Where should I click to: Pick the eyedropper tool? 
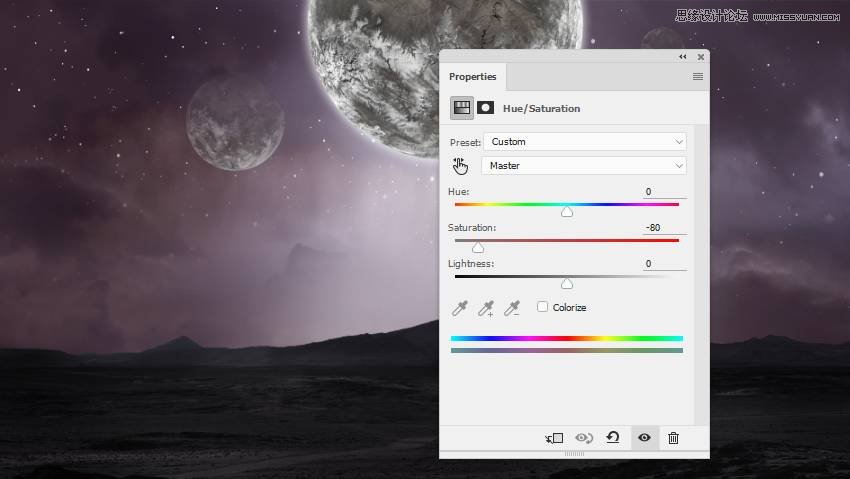(x=460, y=308)
